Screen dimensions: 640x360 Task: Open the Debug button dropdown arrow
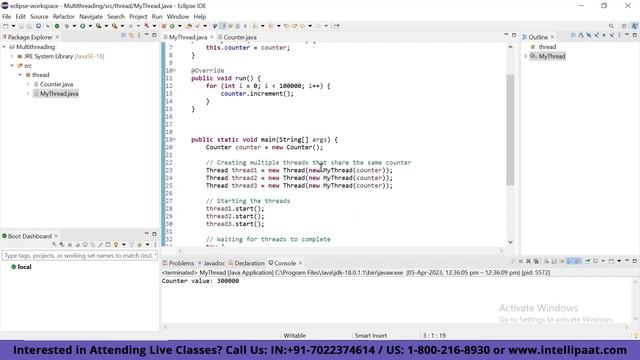click(x=74, y=26)
